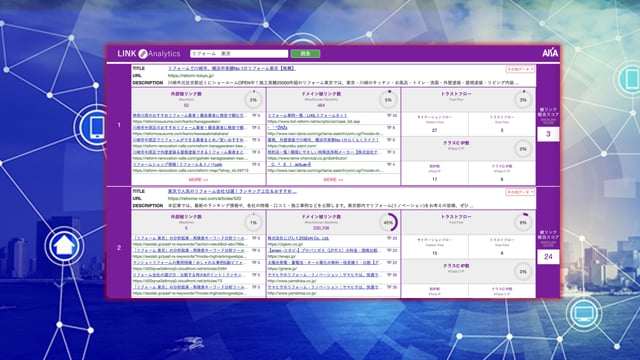The image size is (640, 360).
Task: Click the Class C IP gauge, result 1
Action: point(523,149)
